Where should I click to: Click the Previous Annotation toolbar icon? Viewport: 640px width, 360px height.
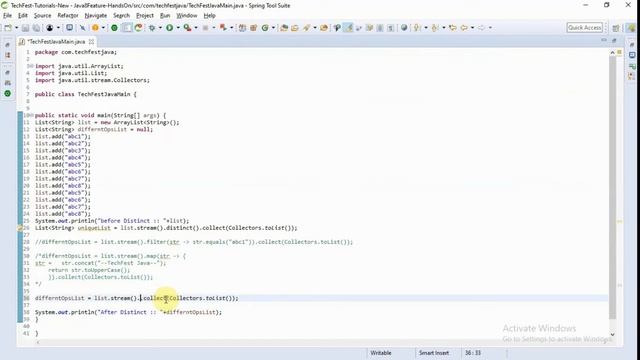coord(435,28)
